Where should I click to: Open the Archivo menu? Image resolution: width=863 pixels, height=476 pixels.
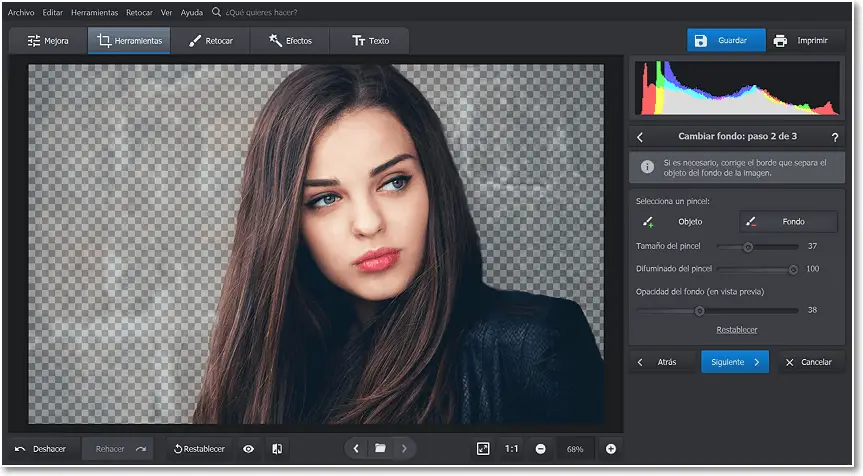21,12
